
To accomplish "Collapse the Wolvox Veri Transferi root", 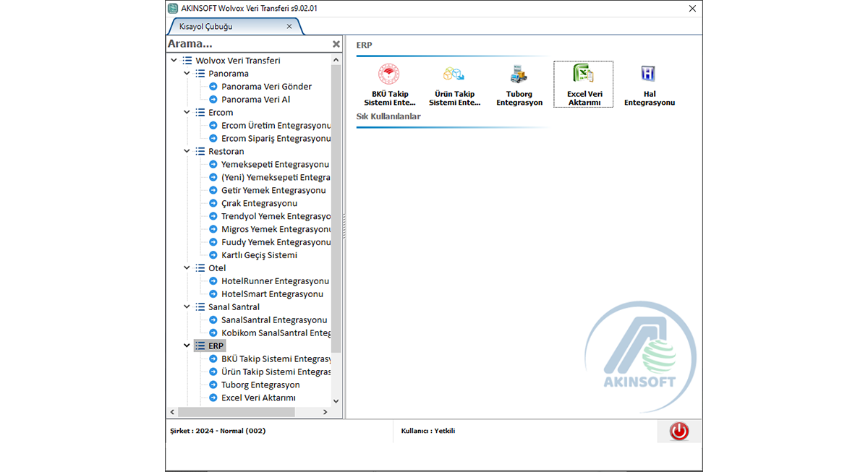I will (174, 61).
